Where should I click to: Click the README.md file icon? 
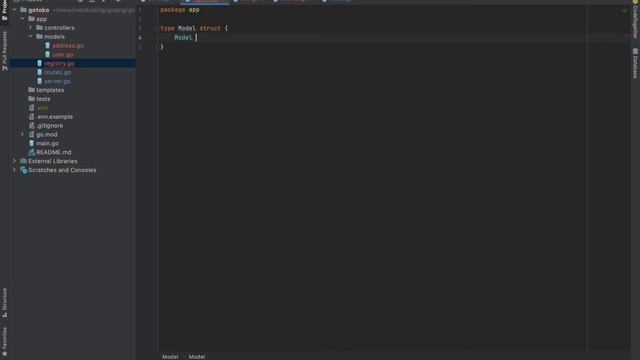[31, 152]
